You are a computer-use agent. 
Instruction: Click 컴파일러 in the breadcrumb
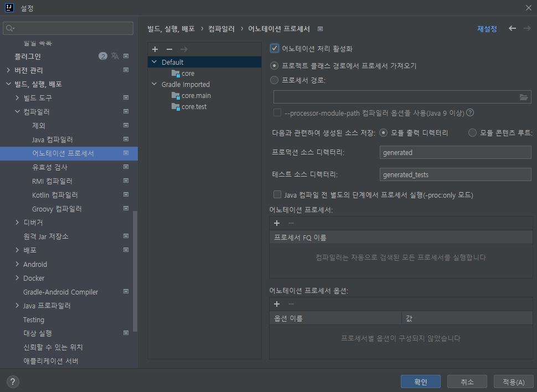tap(221, 29)
